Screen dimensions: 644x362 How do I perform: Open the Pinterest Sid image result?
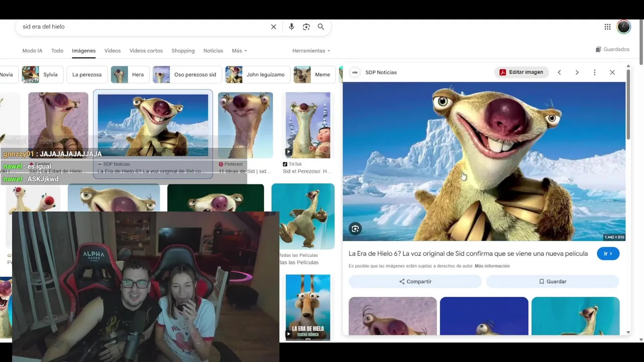coord(246,125)
